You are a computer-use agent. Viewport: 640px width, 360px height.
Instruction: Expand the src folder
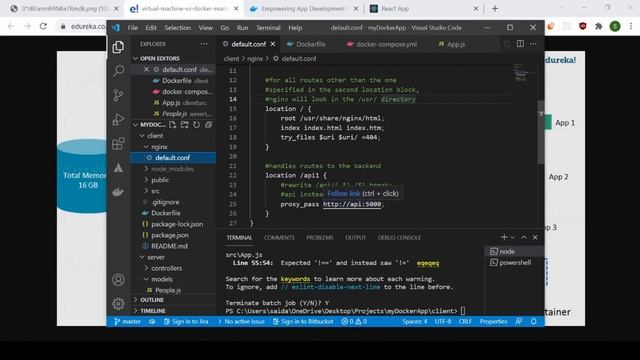pos(156,191)
